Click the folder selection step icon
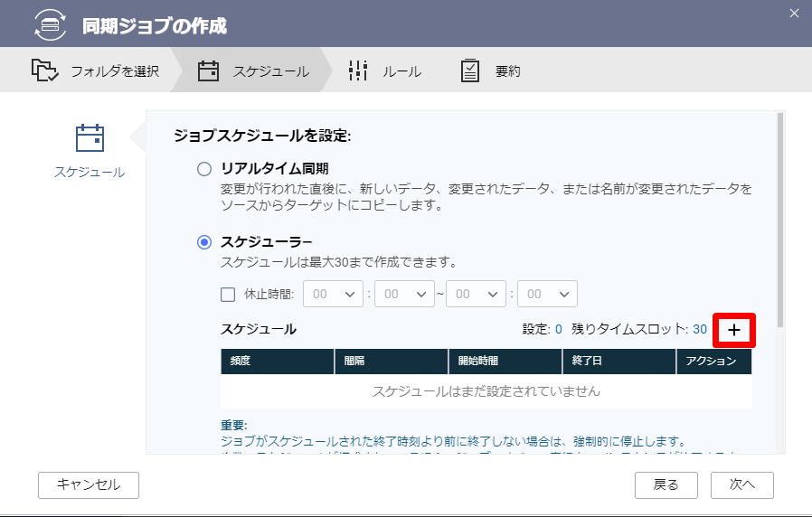This screenshot has width=812, height=517. tap(44, 70)
